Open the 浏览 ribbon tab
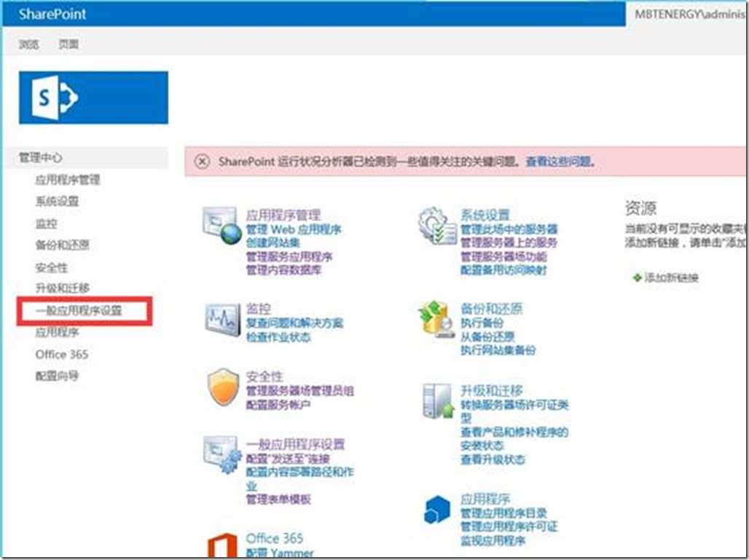The height and width of the screenshot is (560, 749). pos(28,44)
